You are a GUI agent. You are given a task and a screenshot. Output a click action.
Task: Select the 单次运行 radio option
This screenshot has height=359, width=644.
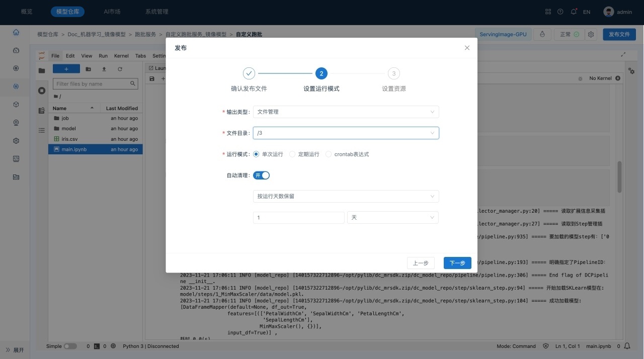click(x=256, y=154)
